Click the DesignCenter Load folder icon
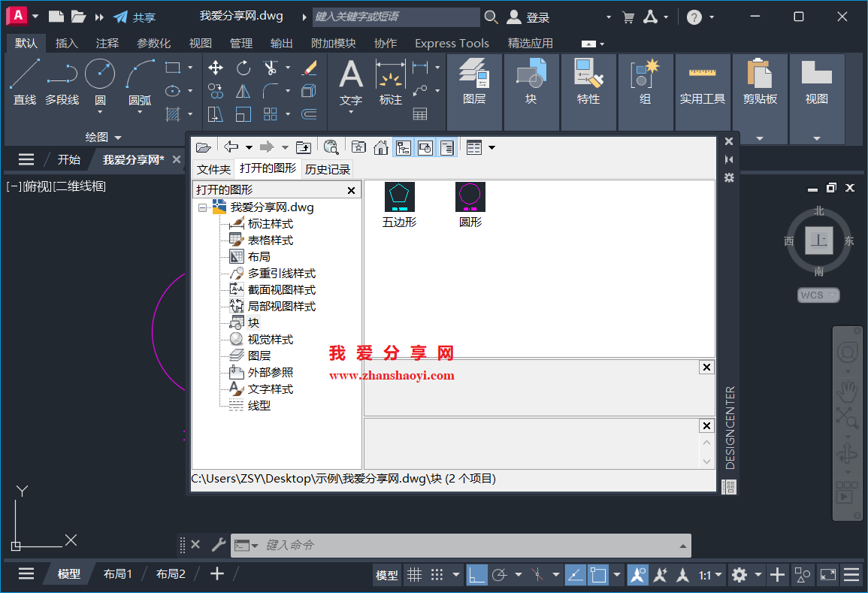This screenshot has height=593, width=868. point(203,147)
